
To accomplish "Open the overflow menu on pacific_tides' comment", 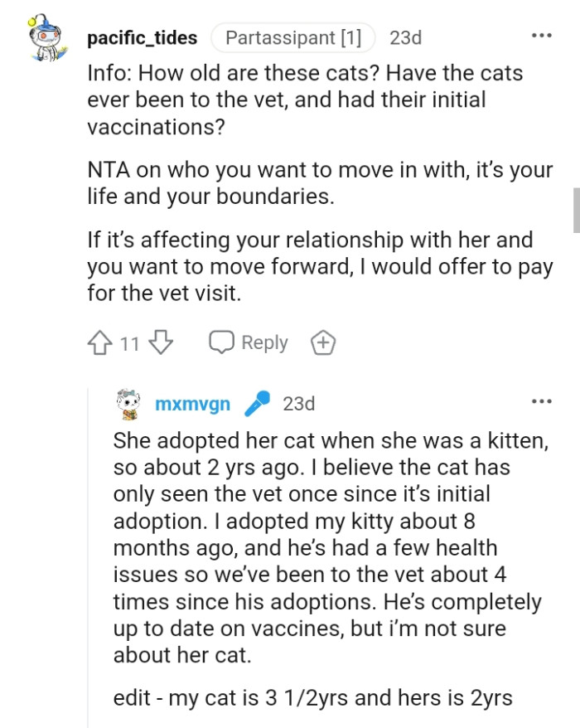I will point(543,34).
